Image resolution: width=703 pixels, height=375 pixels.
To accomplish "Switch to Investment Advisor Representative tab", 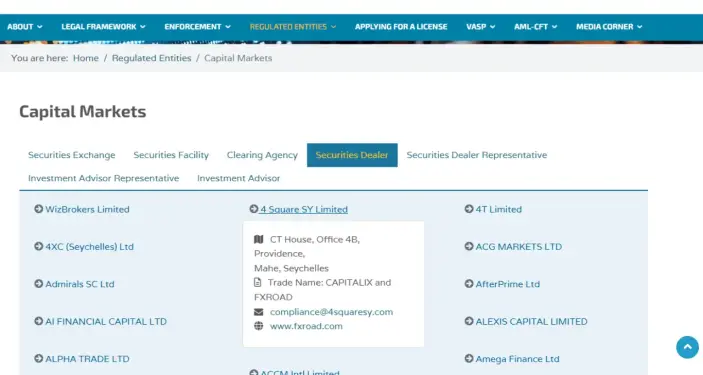I will coord(104,178).
